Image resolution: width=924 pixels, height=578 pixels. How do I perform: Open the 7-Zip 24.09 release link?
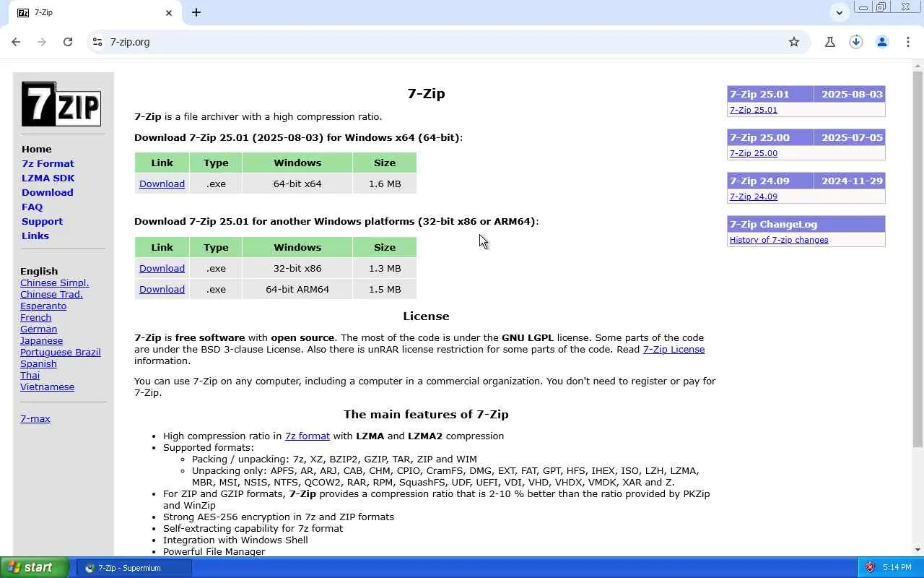[x=754, y=197]
